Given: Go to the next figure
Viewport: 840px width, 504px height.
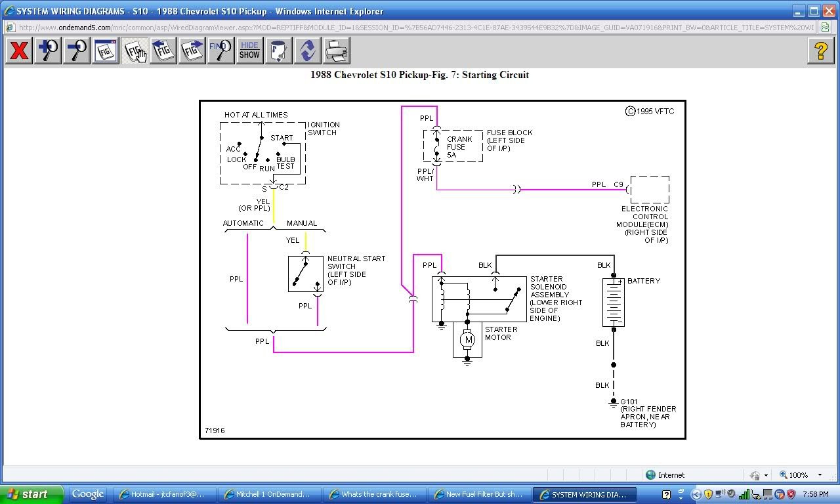Looking at the screenshot, I should (192, 51).
